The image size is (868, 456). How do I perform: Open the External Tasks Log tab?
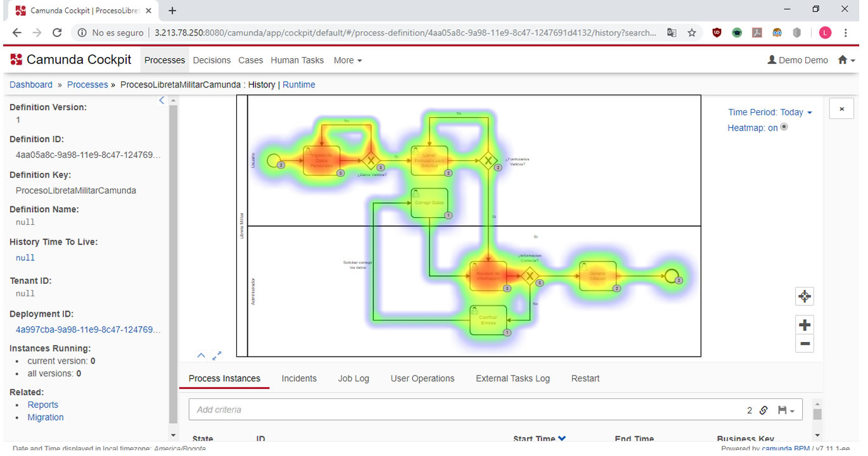(x=513, y=378)
